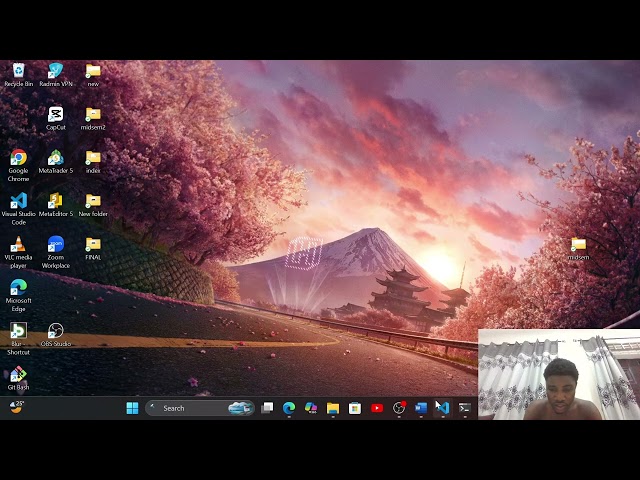The height and width of the screenshot is (480, 640).
Task: Select the VLC media player shortcut
Action: click(x=18, y=252)
